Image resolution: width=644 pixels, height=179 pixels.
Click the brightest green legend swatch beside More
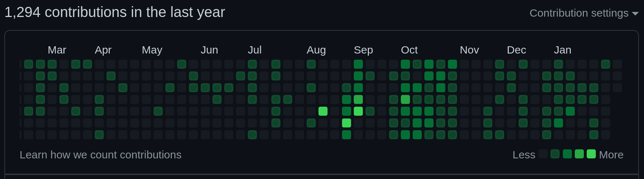click(x=591, y=154)
